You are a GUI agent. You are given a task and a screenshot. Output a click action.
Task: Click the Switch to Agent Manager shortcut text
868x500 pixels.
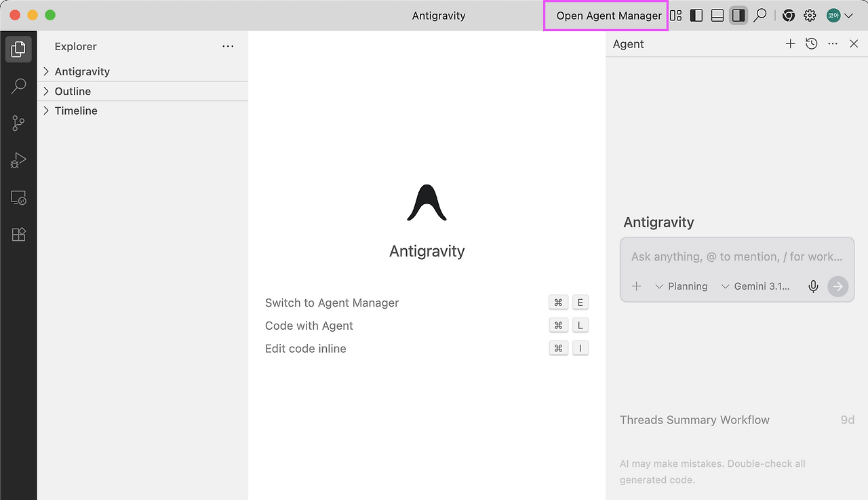(332, 303)
